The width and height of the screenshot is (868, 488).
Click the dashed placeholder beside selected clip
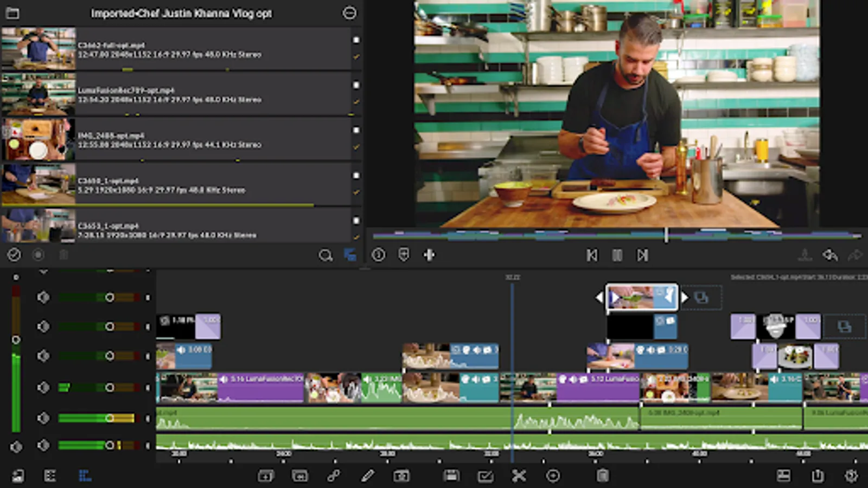click(x=701, y=298)
